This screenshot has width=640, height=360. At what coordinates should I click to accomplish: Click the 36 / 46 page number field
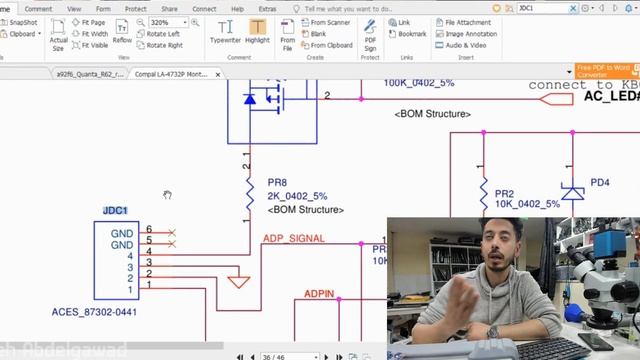tap(290, 357)
